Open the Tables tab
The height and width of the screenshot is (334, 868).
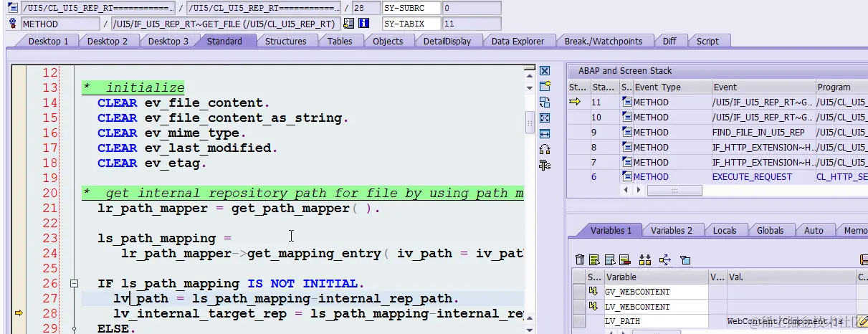340,41
